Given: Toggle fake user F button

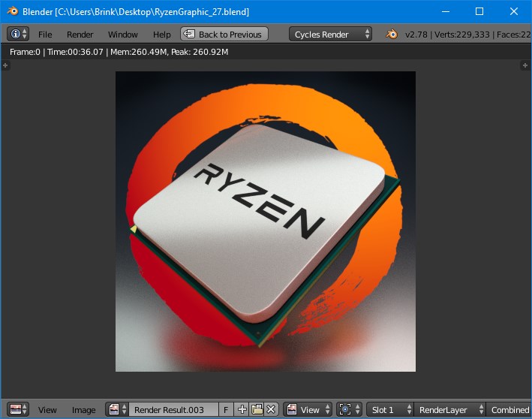Looking at the screenshot, I should [x=226, y=409].
